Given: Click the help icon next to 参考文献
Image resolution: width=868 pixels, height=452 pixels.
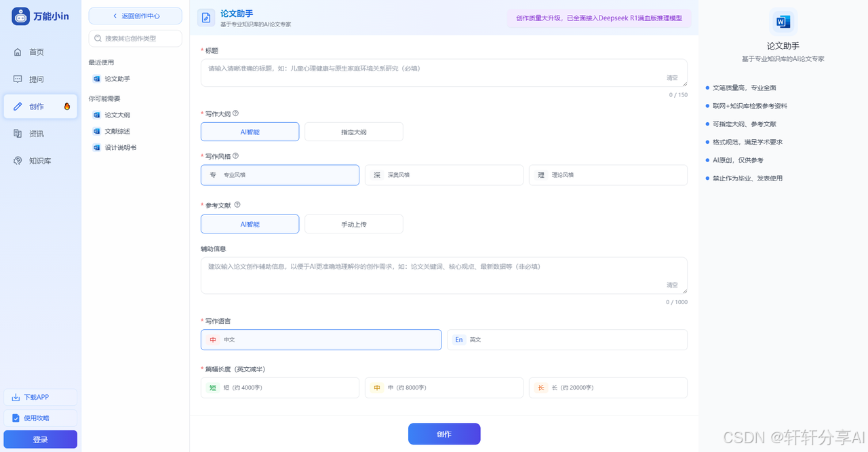Looking at the screenshot, I should point(237,205).
